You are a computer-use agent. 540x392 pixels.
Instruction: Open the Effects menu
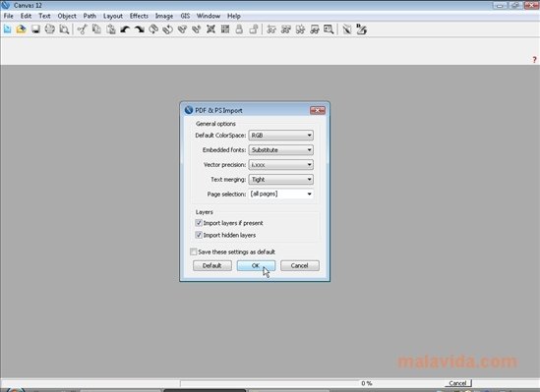click(x=139, y=16)
